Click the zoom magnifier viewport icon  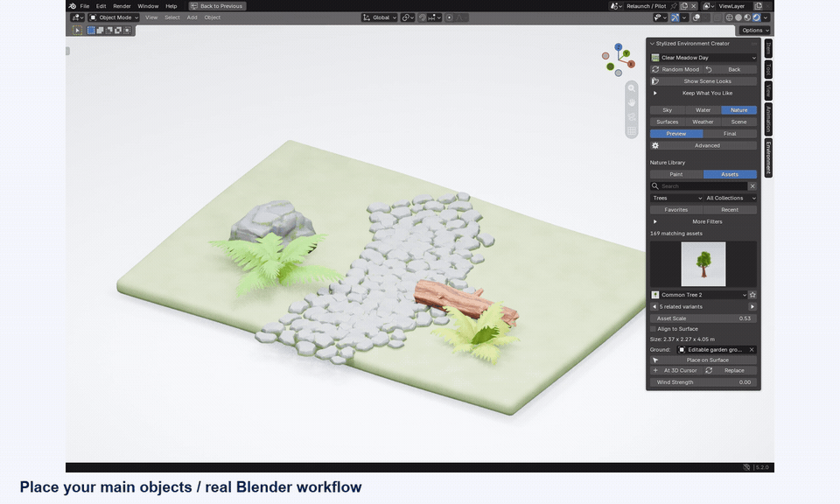632,88
